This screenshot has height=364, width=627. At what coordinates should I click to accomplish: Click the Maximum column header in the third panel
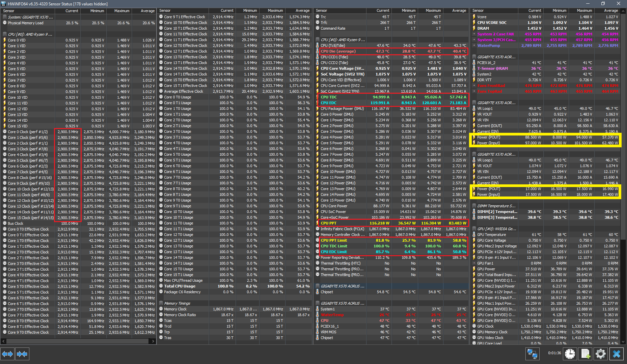click(430, 11)
